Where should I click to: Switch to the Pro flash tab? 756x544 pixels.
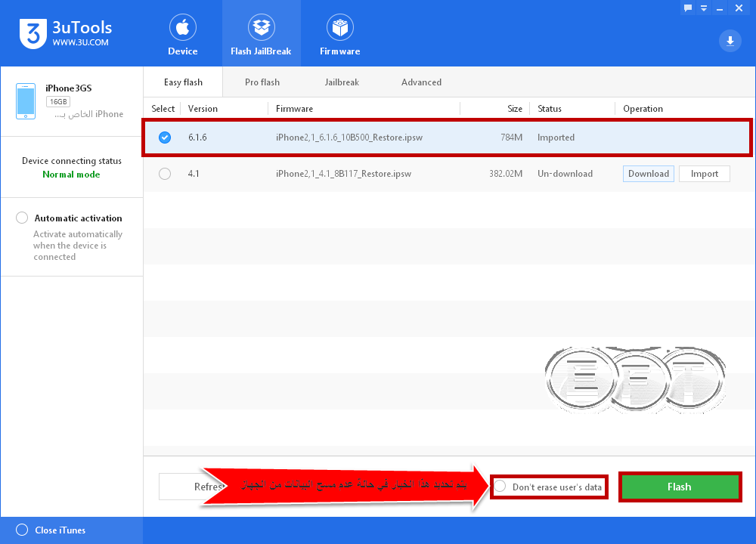[x=262, y=82]
